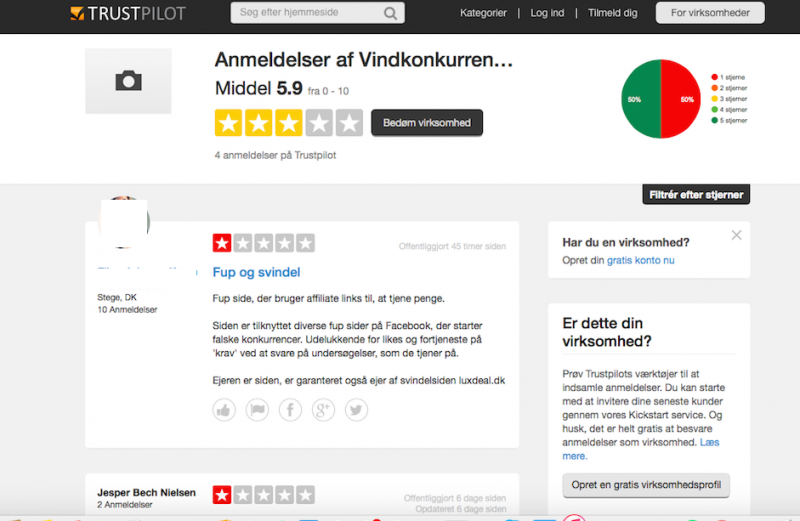Click the fifth grey rating star
800x521 pixels.
(x=349, y=123)
